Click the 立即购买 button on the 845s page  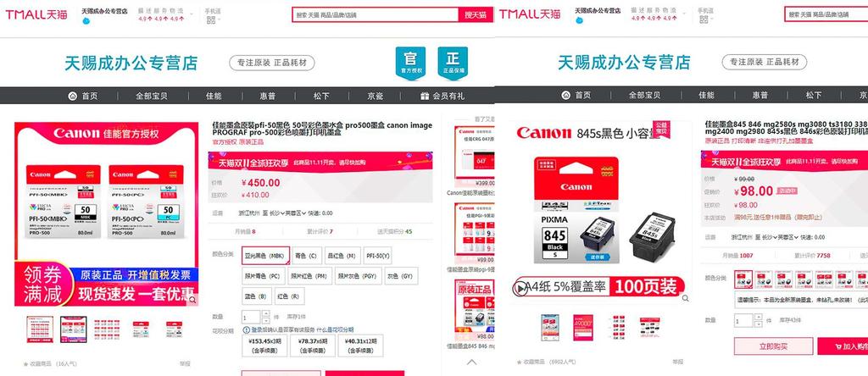point(773,346)
